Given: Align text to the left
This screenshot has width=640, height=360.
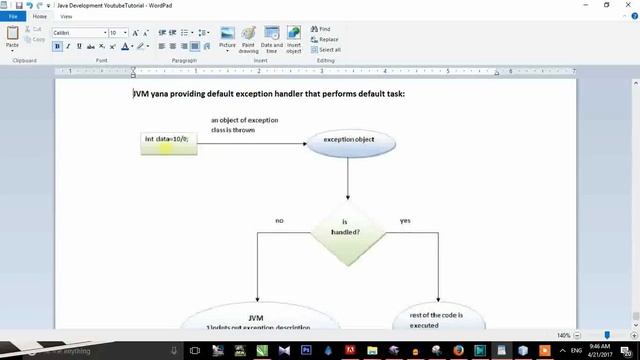Looking at the screenshot, I should [x=162, y=47].
